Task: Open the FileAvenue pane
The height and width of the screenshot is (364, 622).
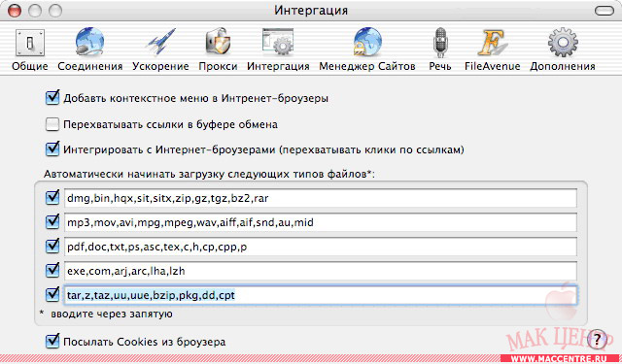Action: (492, 50)
